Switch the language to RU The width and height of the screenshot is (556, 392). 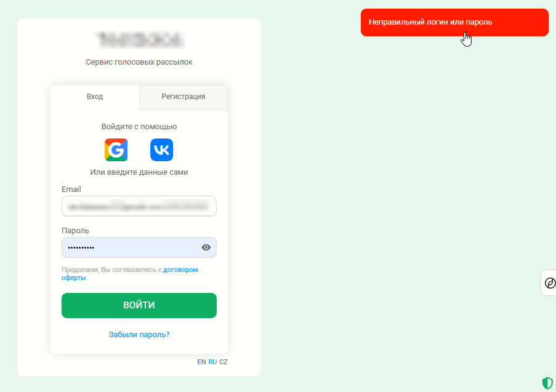click(x=212, y=362)
